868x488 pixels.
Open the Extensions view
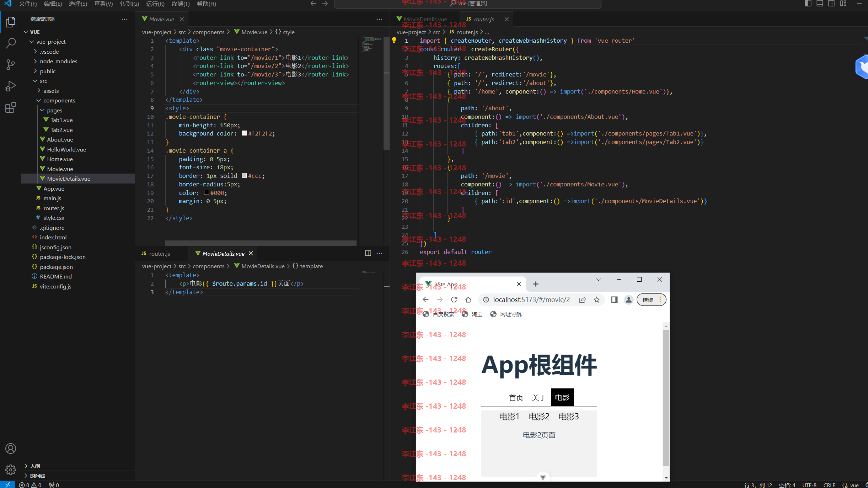[11, 107]
